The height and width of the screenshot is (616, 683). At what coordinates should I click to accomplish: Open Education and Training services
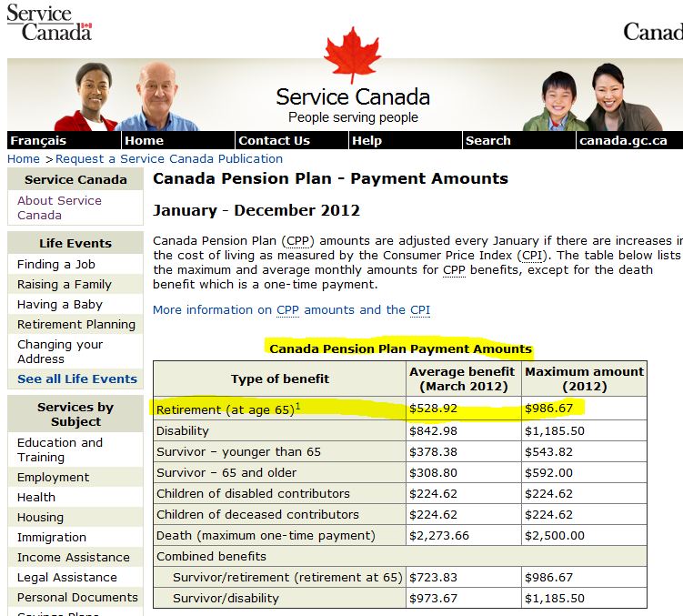59,449
